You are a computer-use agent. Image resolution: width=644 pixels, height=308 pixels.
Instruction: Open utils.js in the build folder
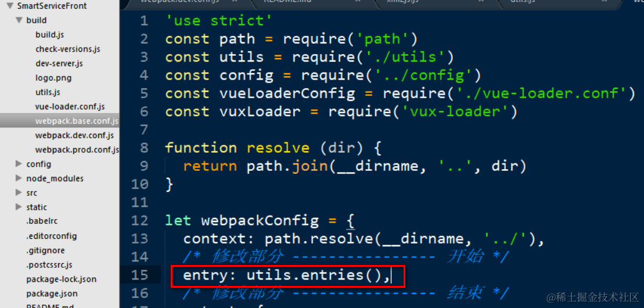tap(48, 92)
